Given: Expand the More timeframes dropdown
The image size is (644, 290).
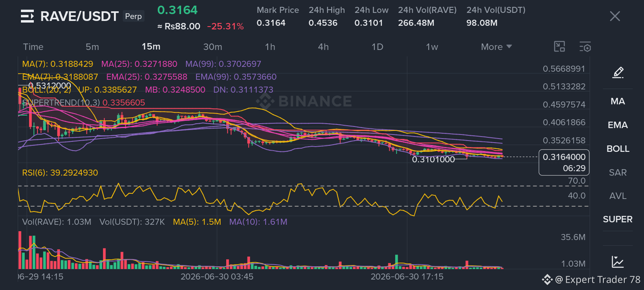Looking at the screenshot, I should pos(496,47).
